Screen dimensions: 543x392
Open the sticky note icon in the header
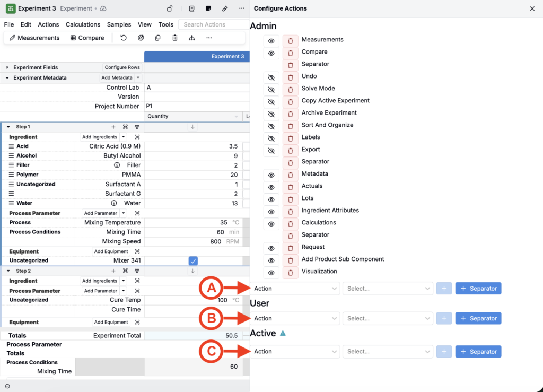208,8
